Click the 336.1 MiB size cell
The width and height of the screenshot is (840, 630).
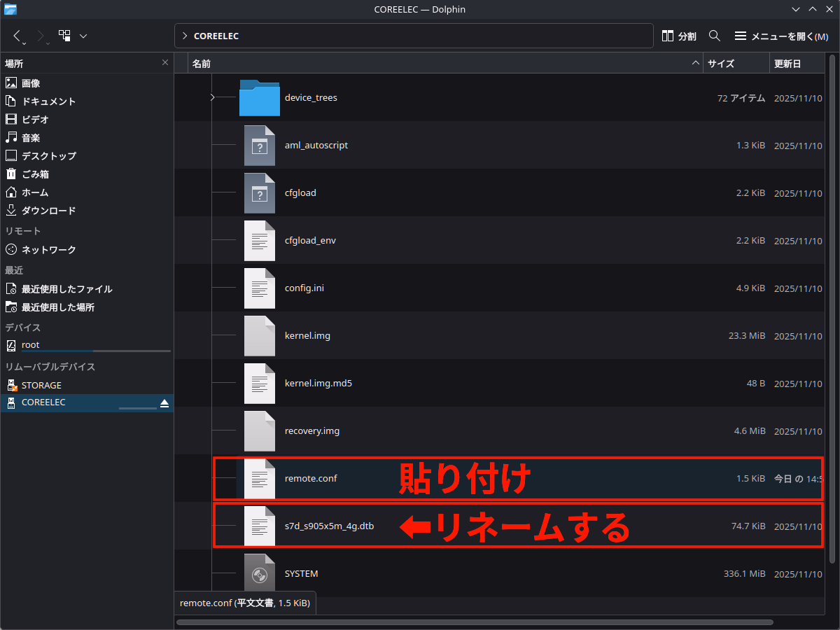745,573
